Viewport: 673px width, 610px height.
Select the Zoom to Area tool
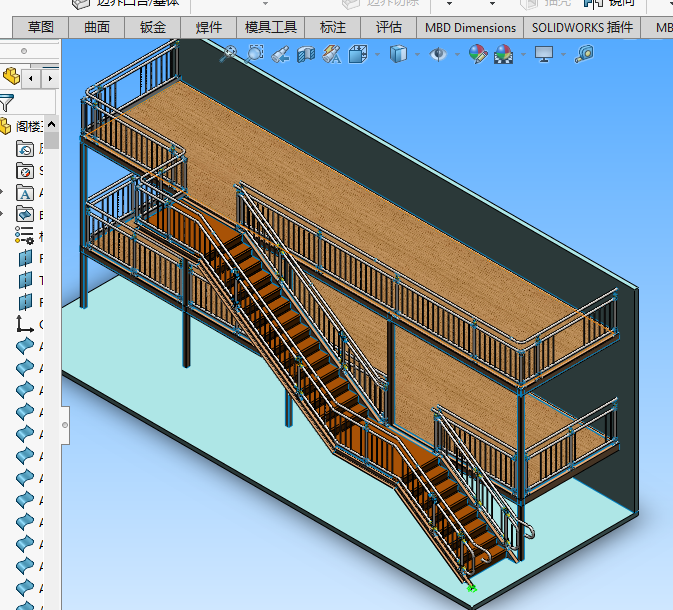coord(255,54)
